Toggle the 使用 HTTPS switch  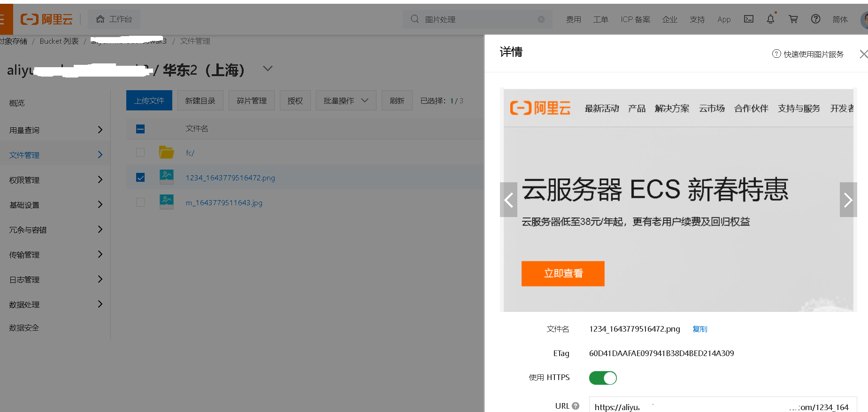click(x=603, y=378)
